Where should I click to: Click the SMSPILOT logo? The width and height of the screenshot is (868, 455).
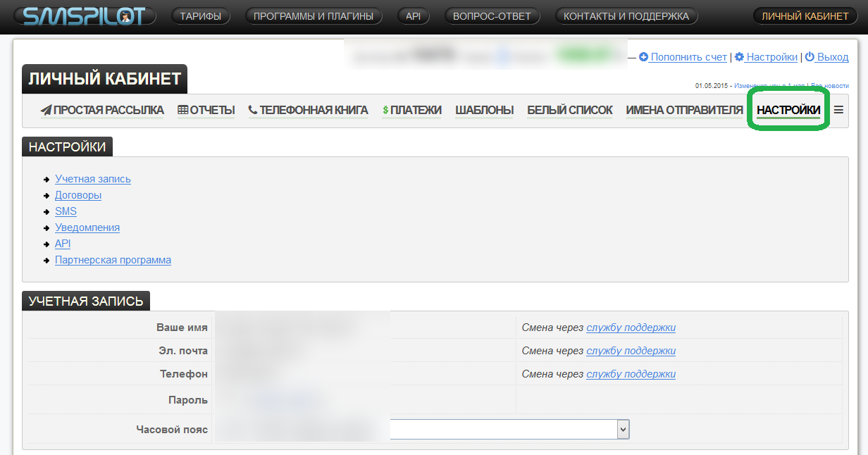tap(84, 16)
